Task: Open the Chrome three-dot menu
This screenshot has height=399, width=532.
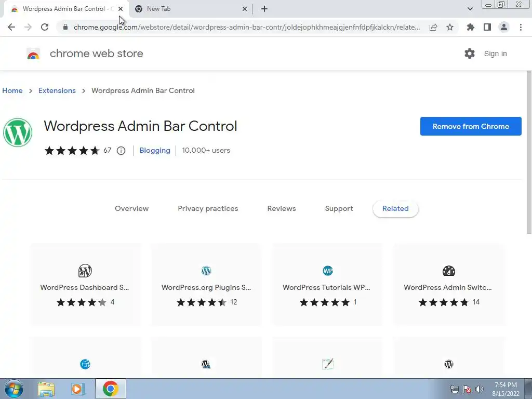Action: (521, 27)
